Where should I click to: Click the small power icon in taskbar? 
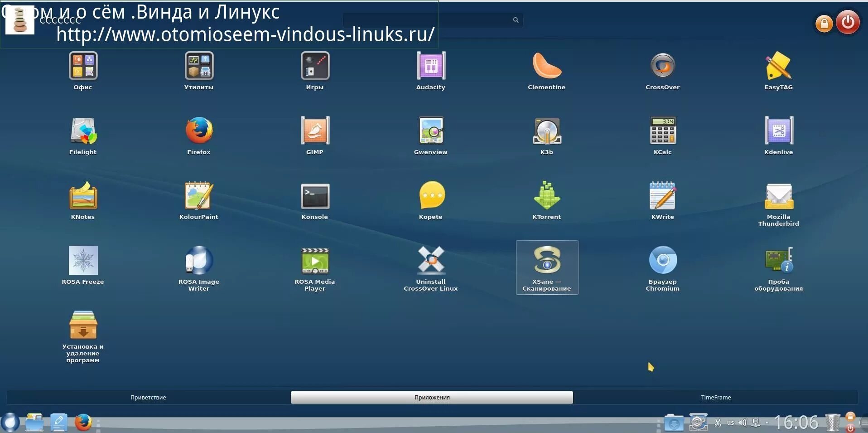point(850,428)
